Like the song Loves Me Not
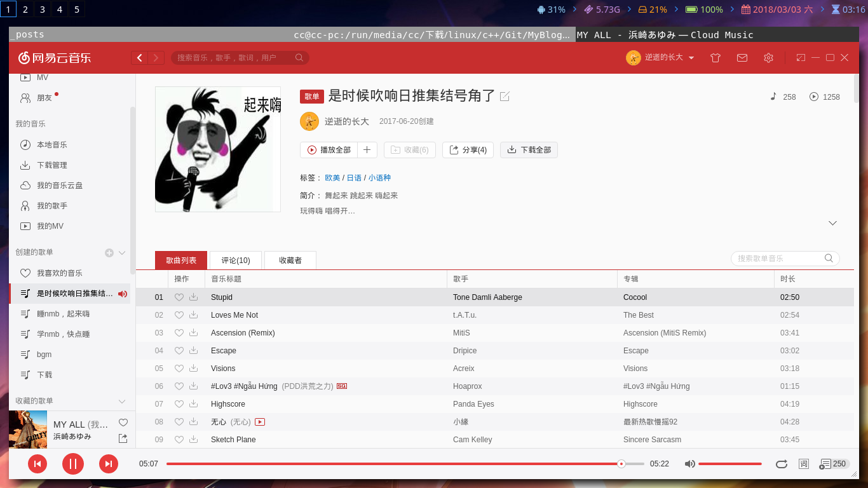Screen dimensions: 868x488 [179, 315]
